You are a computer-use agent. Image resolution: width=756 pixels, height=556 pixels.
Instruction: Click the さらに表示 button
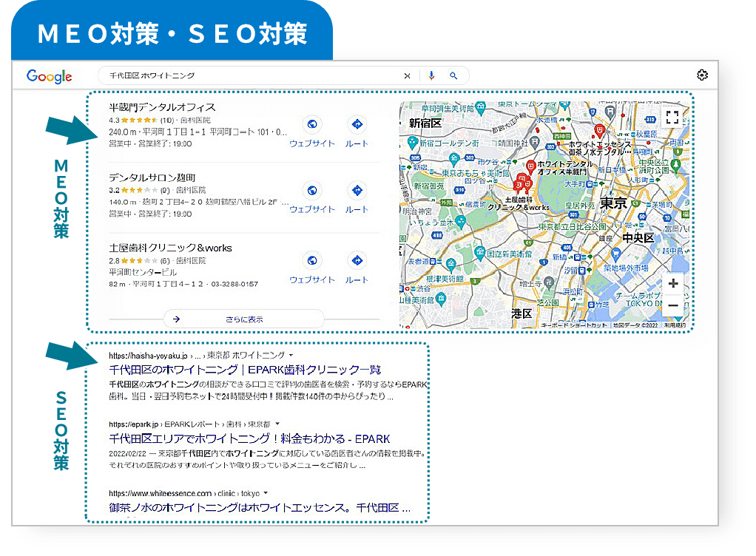click(244, 318)
